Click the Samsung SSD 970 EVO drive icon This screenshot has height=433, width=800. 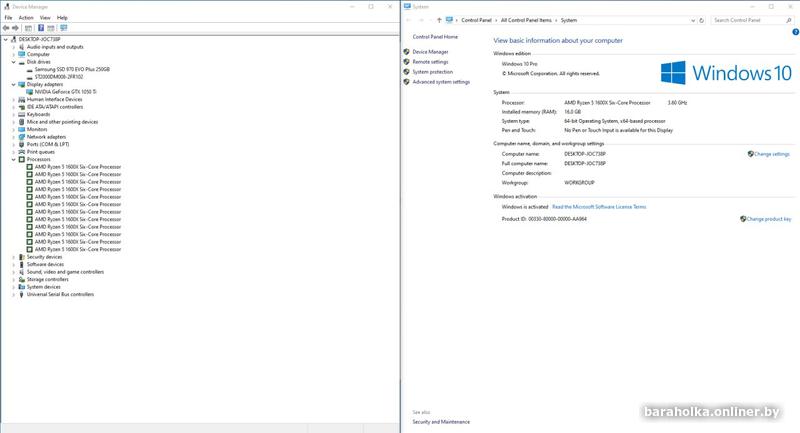point(30,69)
